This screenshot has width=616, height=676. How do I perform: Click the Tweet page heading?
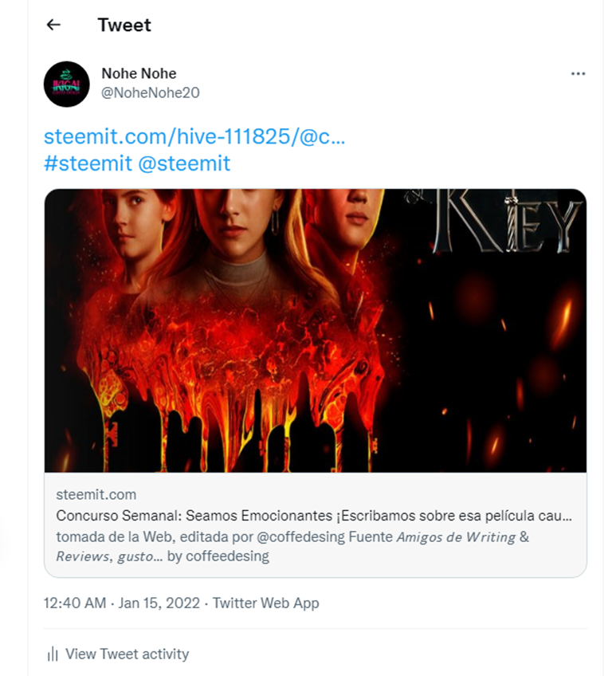pos(124,25)
